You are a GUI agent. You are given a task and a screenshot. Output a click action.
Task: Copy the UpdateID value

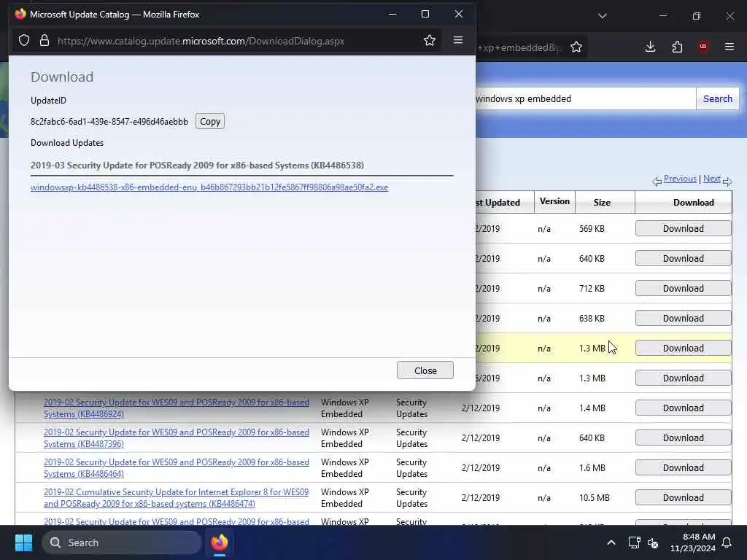[x=209, y=122]
